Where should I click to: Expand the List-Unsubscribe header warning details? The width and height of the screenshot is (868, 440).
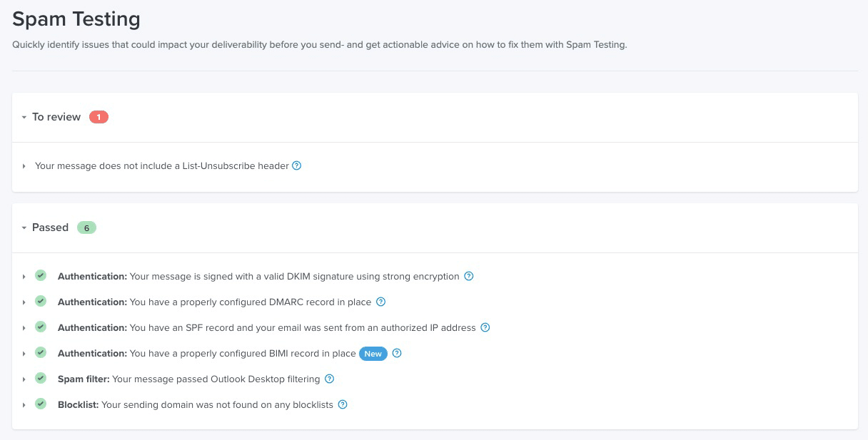click(x=24, y=165)
